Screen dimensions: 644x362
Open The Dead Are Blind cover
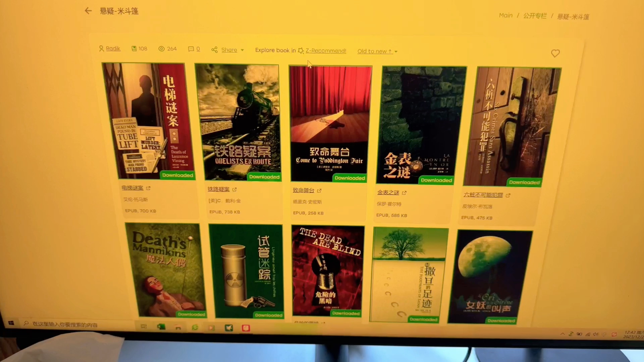pos(328,271)
